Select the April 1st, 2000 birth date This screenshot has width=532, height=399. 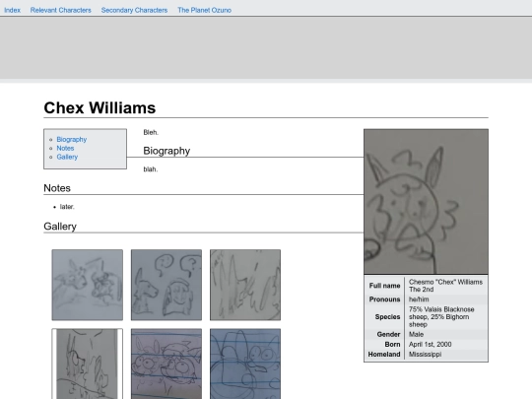click(430, 345)
